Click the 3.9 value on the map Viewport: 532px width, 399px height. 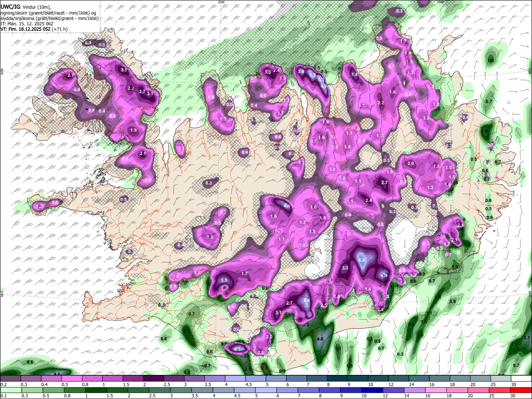pos(301,71)
